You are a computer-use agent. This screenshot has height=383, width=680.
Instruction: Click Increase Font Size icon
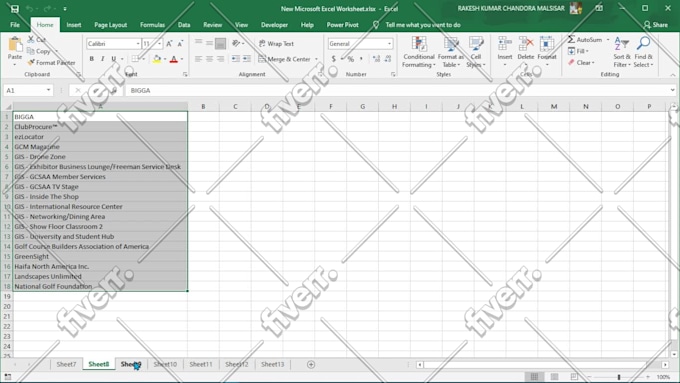169,43
